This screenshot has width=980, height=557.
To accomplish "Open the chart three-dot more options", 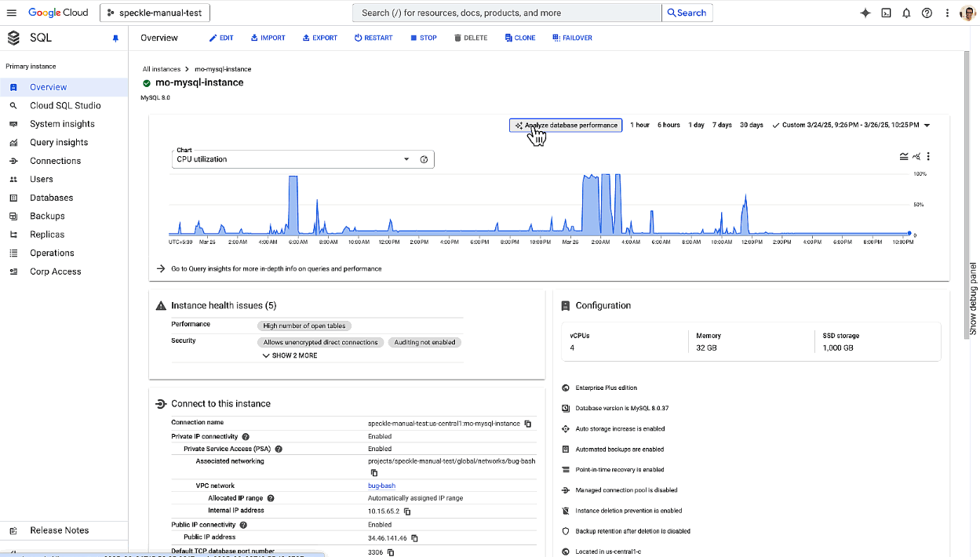I will 928,156.
